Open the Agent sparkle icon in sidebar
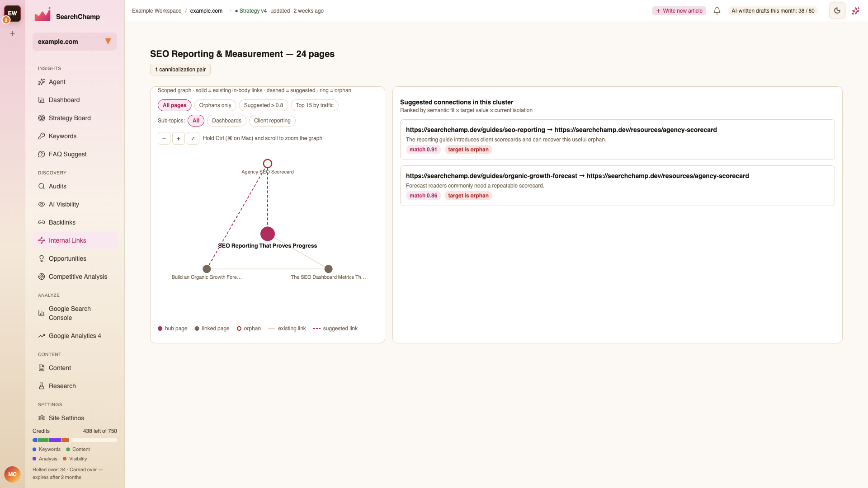The width and height of the screenshot is (868, 488). pos(42,82)
